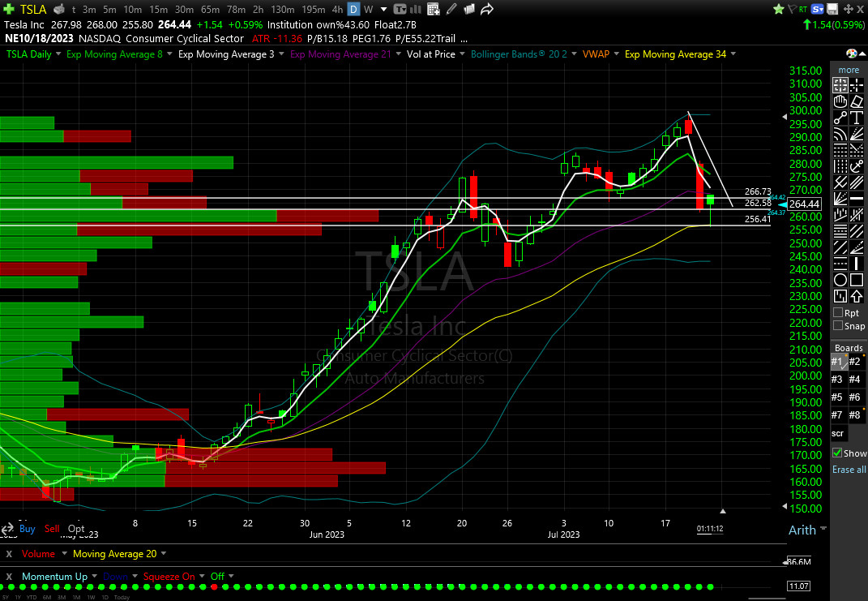This screenshot has height=601, width=868.
Task: Click the green star favorite icon
Action: pyautogui.click(x=779, y=9)
